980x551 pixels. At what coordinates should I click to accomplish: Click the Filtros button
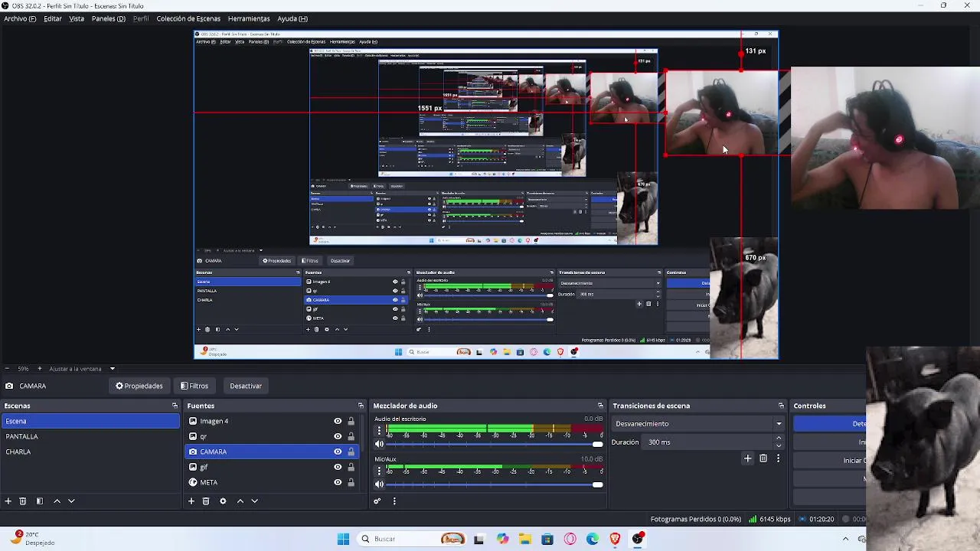[x=194, y=386]
